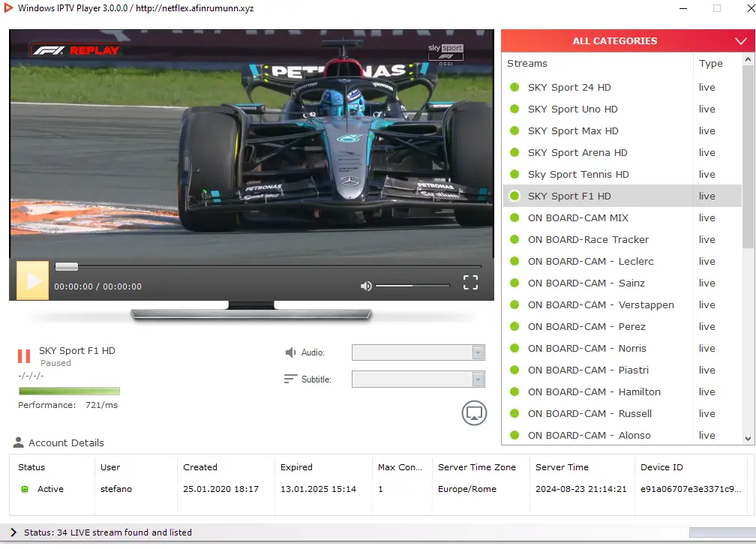This screenshot has width=756, height=549.
Task: Click the 00:00:00 / 00:00:00 time display
Action: coord(97,286)
